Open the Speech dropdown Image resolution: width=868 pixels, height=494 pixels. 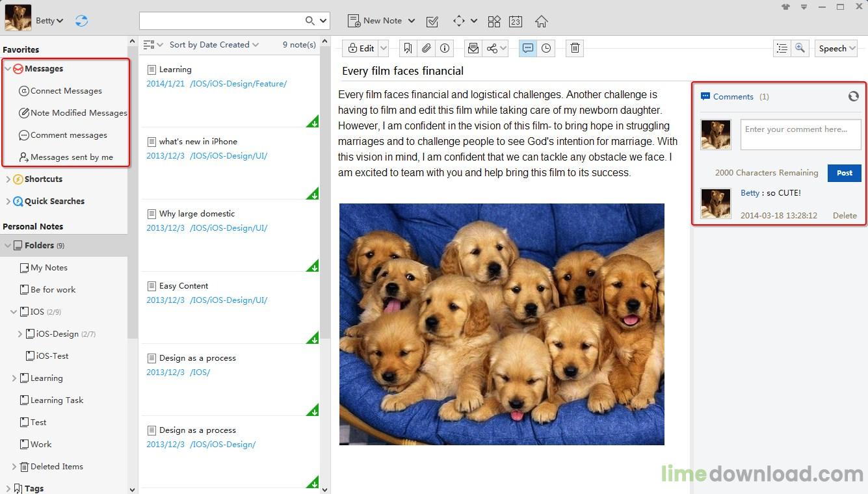[x=836, y=48]
